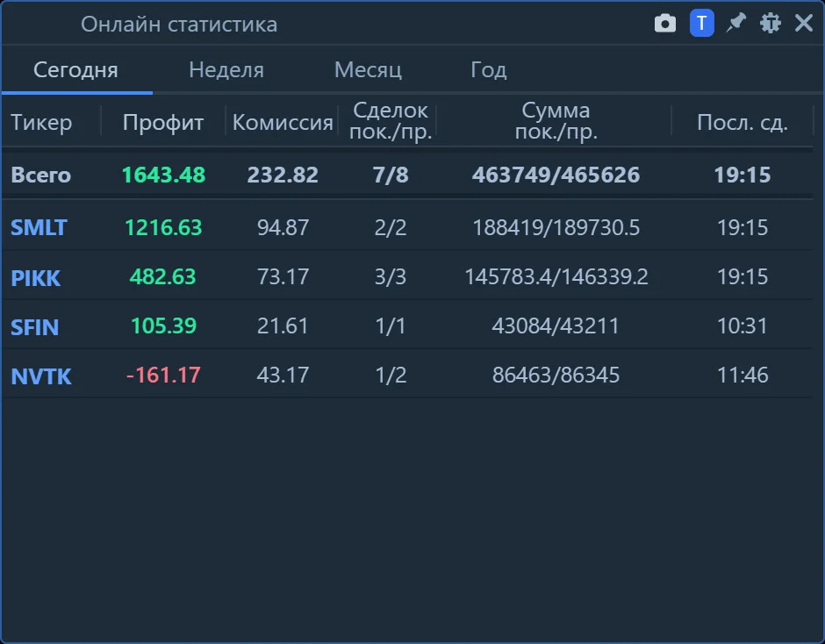Viewport: 825px width, 644px height.
Task: Click NVTK sum 86463/86345
Action: point(556,376)
